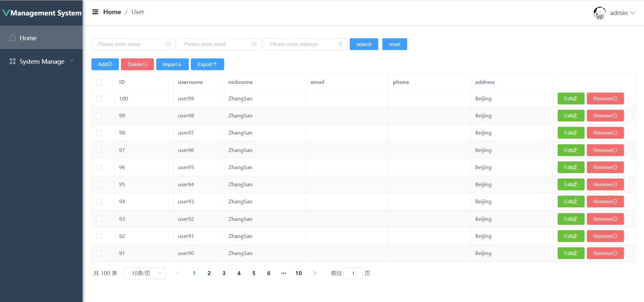Open the admin account dropdown
The image size is (644, 302).
[622, 13]
